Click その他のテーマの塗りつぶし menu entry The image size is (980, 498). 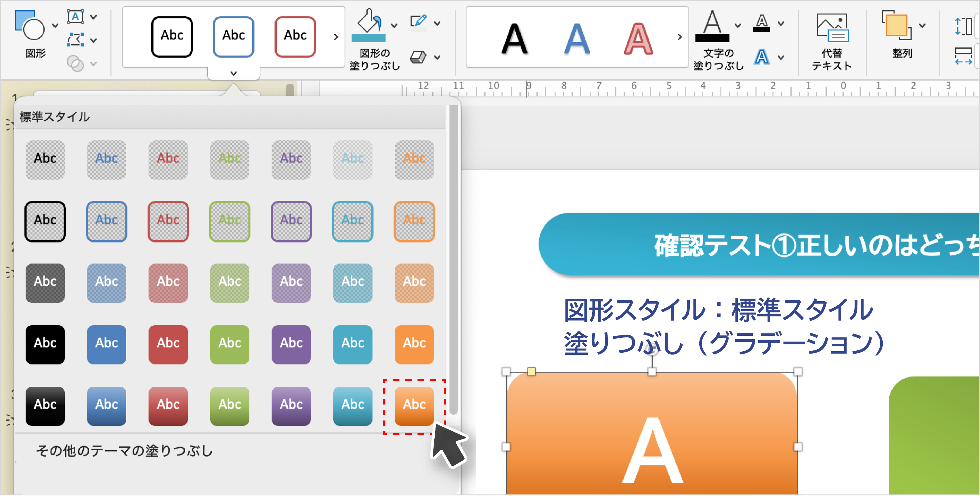click(x=124, y=451)
